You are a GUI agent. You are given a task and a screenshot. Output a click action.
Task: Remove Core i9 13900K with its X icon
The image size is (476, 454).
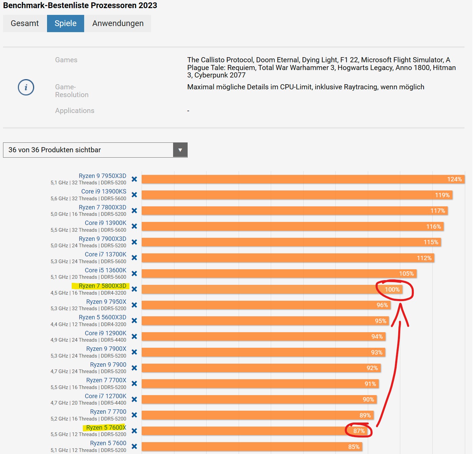click(134, 226)
